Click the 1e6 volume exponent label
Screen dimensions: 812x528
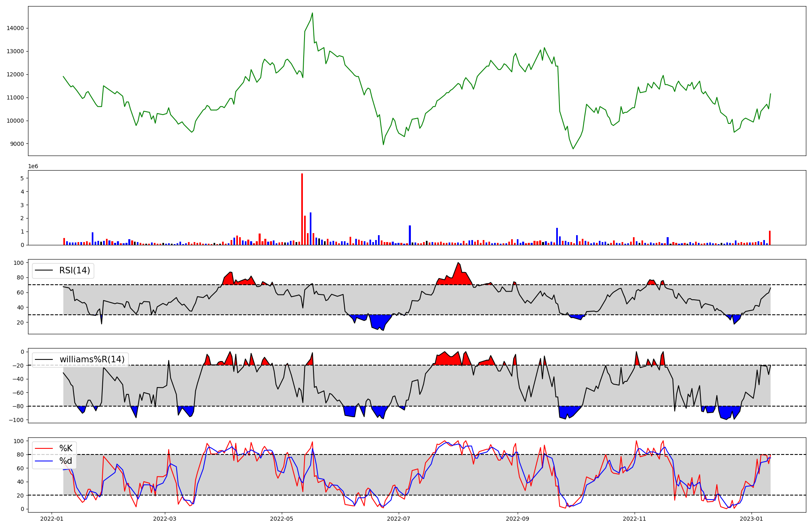tap(33, 167)
